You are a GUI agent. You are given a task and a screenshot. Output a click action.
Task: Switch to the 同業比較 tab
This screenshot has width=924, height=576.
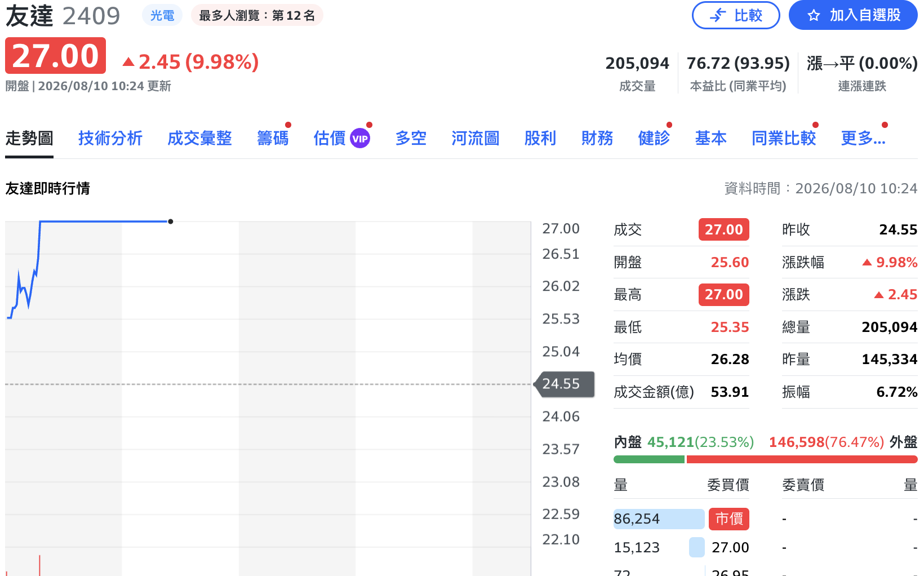(x=784, y=138)
